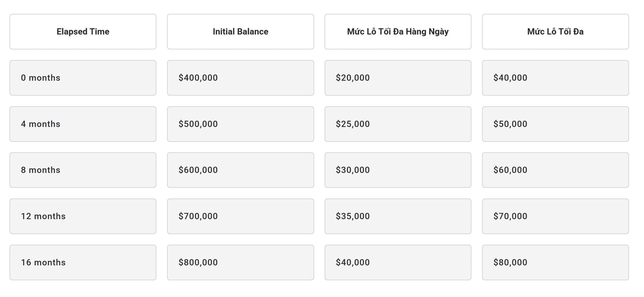Select the $25,000 daily loss cell
The width and height of the screenshot is (644, 297).
click(398, 124)
